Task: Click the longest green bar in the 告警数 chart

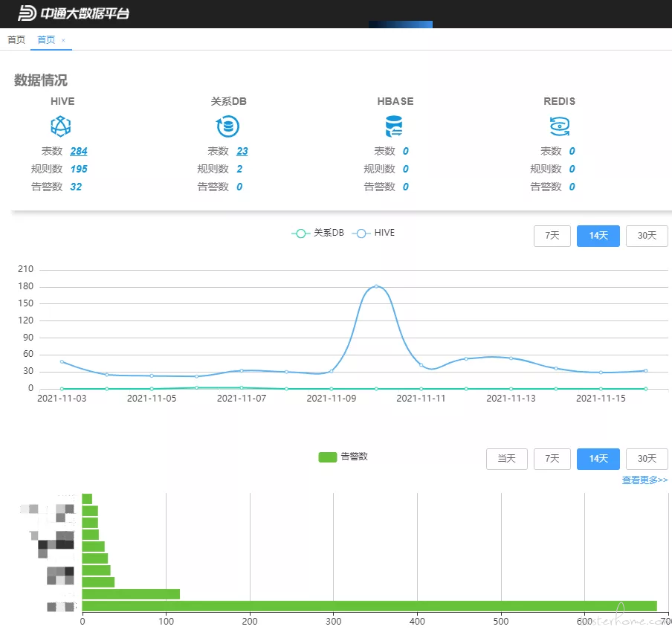Action: (x=369, y=606)
